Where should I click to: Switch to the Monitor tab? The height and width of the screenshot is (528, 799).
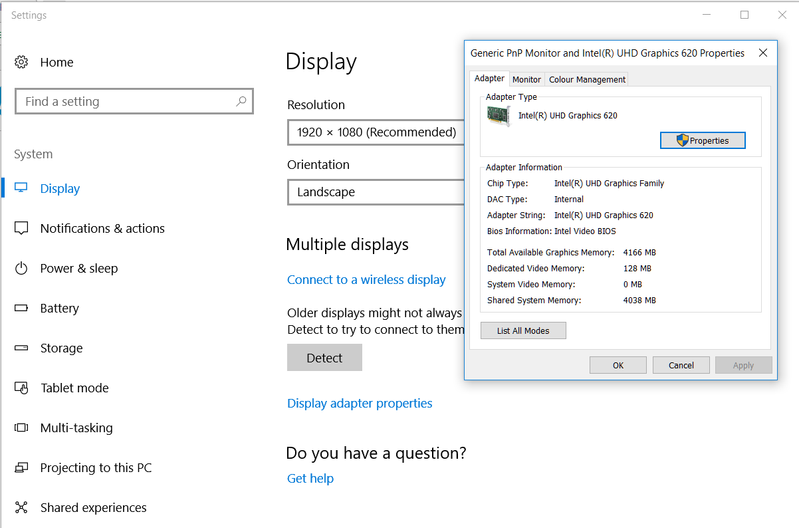click(526, 80)
